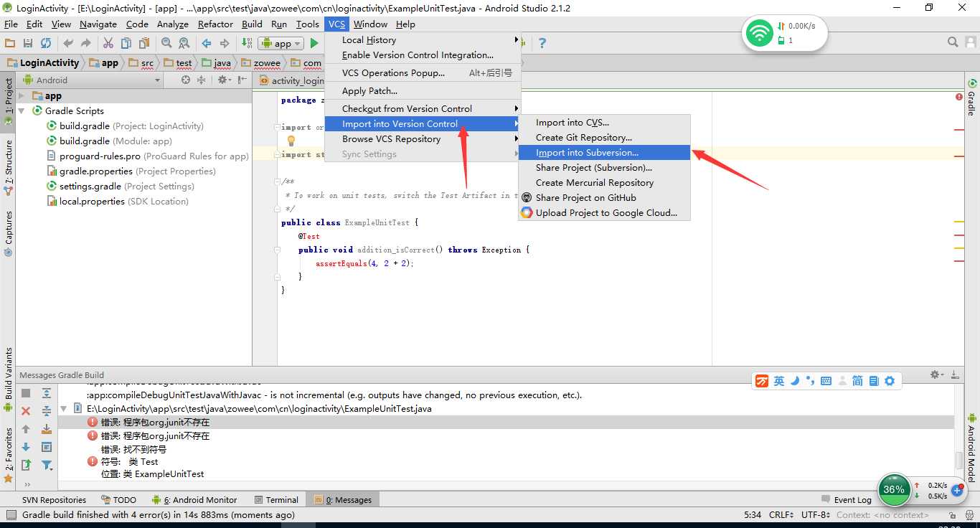
Task: Click Export to text file icon in Messages
Action: (26, 465)
